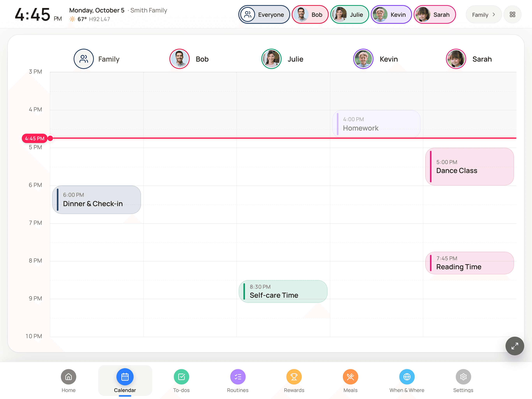The height and width of the screenshot is (399, 532).
Task: Open the Dinner & Check-in event
Action: point(96,199)
